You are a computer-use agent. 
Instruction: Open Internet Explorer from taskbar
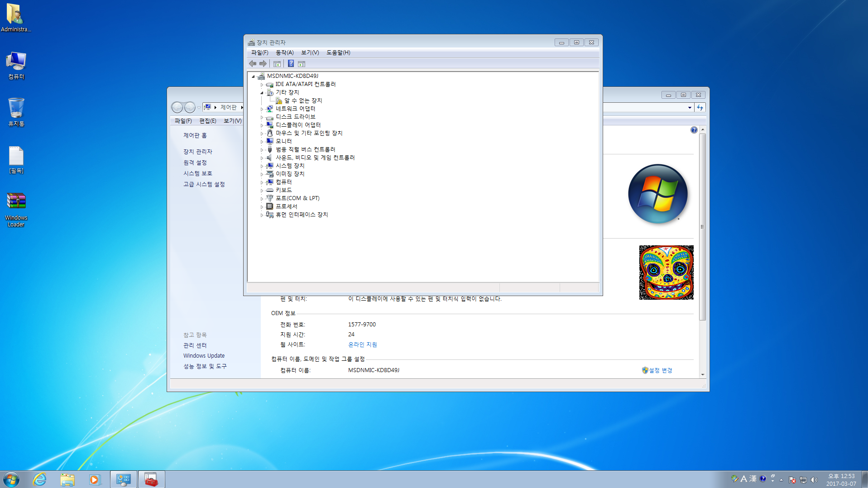click(x=40, y=479)
